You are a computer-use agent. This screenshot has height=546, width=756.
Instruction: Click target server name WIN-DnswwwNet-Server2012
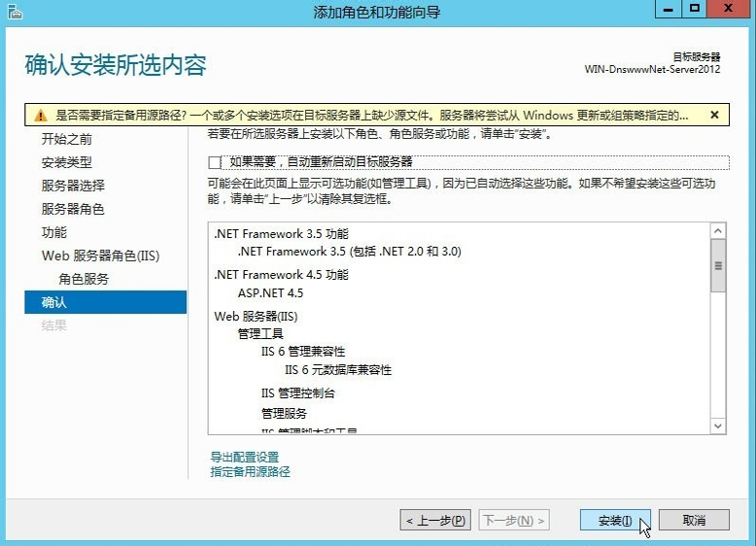click(x=652, y=69)
